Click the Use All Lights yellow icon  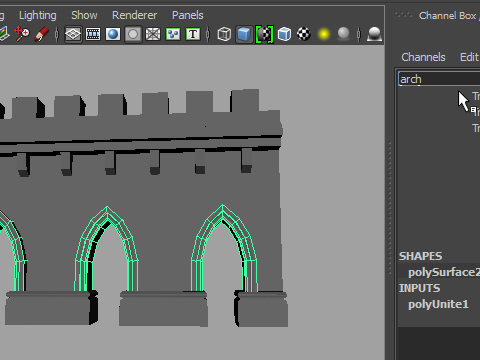[x=324, y=34]
